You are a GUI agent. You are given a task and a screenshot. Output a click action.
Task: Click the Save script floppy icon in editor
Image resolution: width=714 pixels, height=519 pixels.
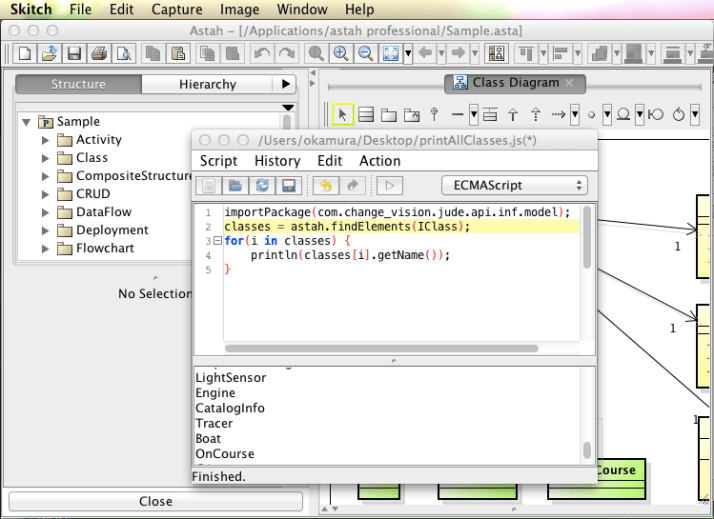pyautogui.click(x=289, y=186)
